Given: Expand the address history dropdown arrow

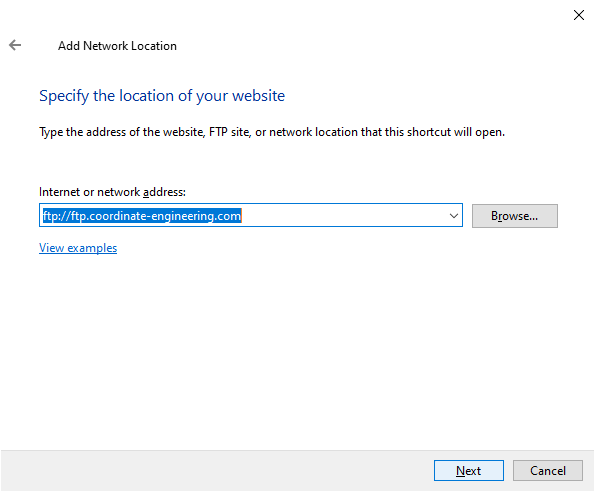Looking at the screenshot, I should (x=453, y=216).
